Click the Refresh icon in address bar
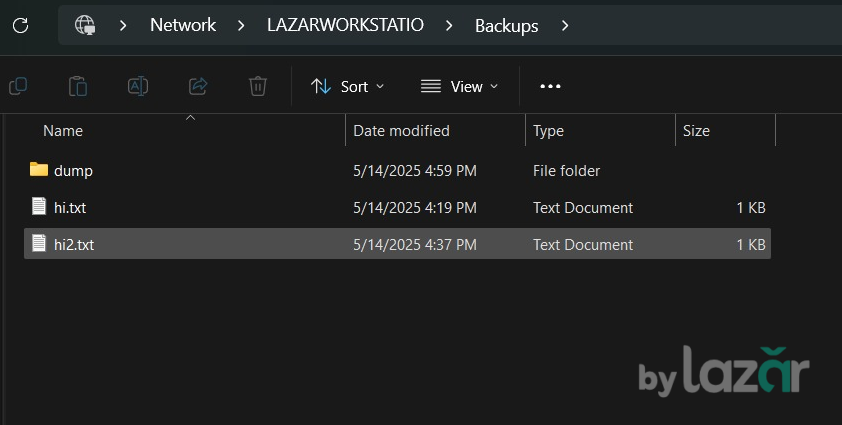 coord(20,25)
